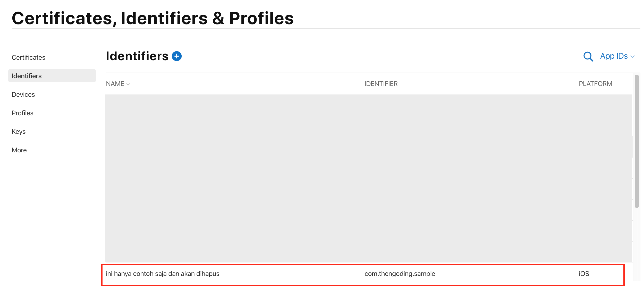This screenshot has height=296, width=644.
Task: Click More in the sidebar
Action: click(x=19, y=150)
